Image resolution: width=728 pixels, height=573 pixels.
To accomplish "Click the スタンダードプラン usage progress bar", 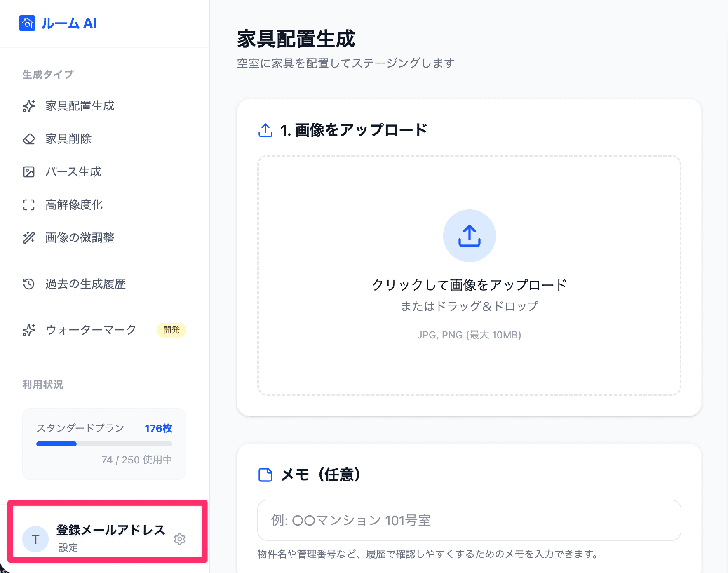I will click(104, 444).
